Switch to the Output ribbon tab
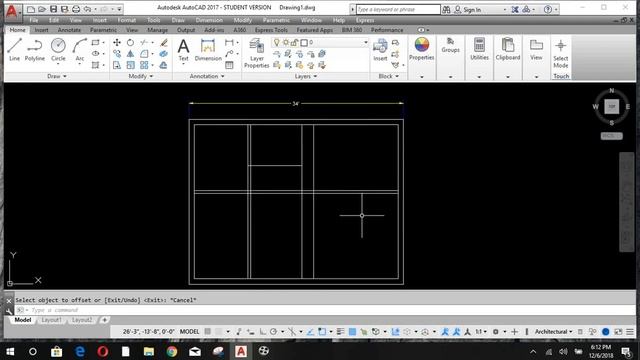640x360 pixels. pos(186,30)
